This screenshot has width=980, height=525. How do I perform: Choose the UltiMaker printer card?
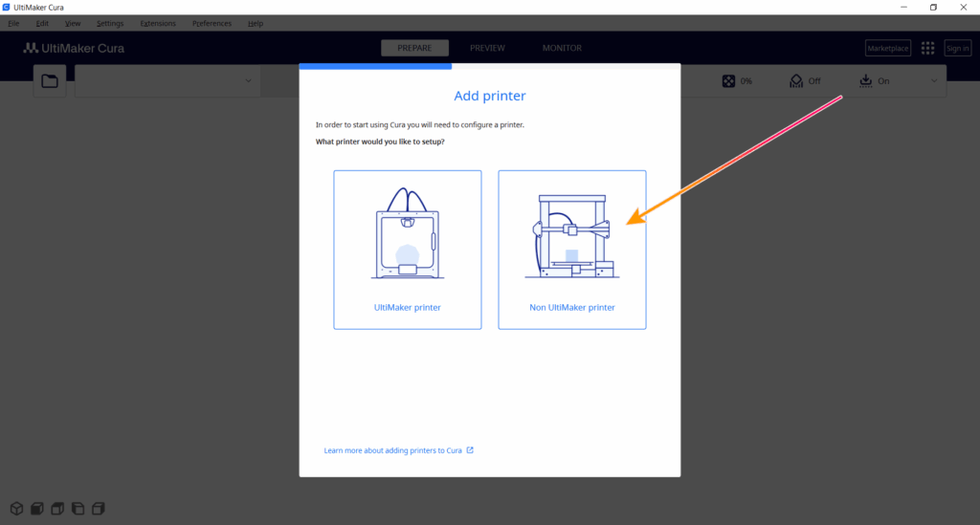(408, 250)
